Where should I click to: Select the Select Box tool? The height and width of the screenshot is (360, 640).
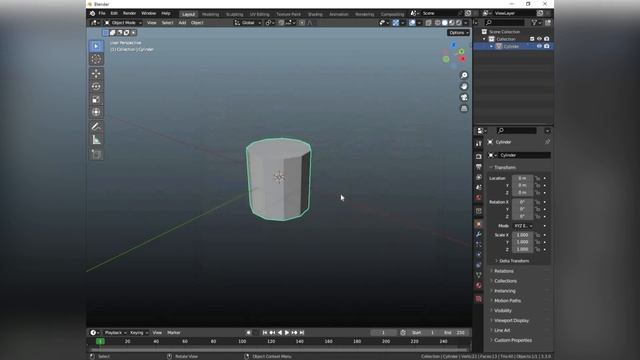(96, 46)
